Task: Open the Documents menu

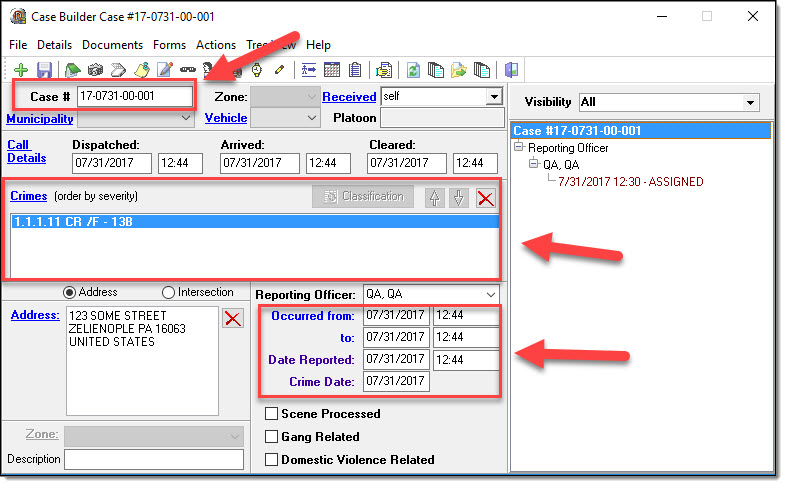Action: pyautogui.click(x=112, y=45)
